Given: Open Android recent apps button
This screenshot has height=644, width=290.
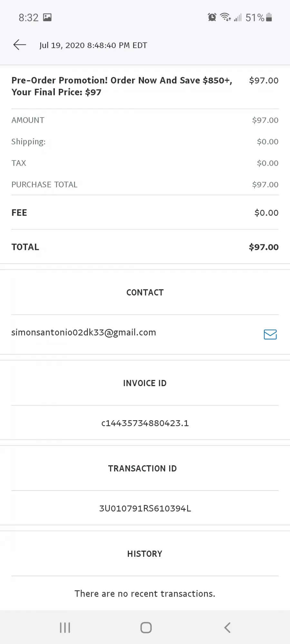Looking at the screenshot, I should click(x=65, y=628).
